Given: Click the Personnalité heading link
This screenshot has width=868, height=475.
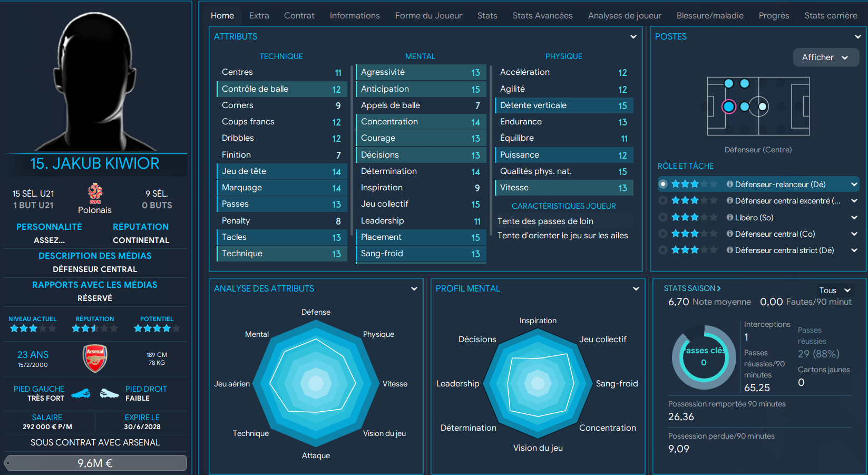Looking at the screenshot, I should [x=49, y=227].
